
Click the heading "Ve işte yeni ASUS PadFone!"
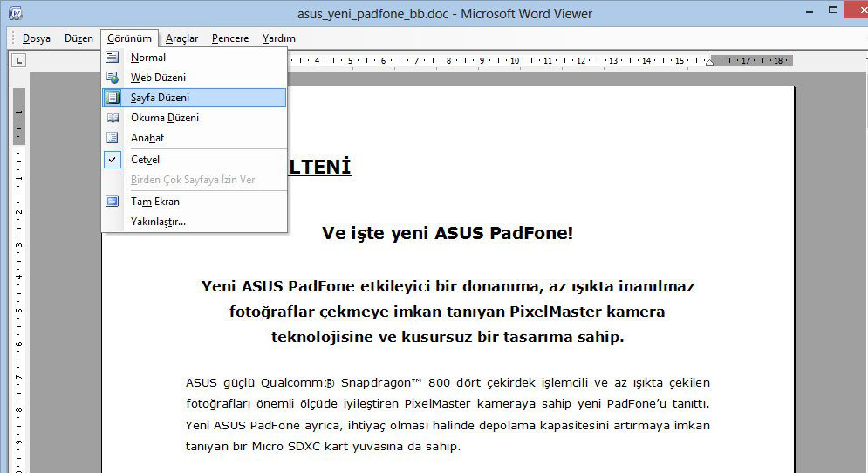[448, 233]
